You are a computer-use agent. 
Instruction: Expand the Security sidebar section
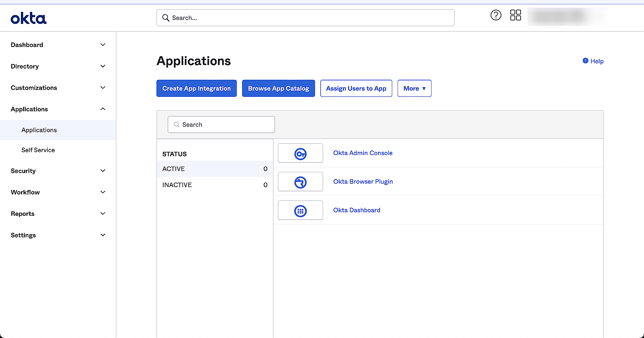coord(103,171)
